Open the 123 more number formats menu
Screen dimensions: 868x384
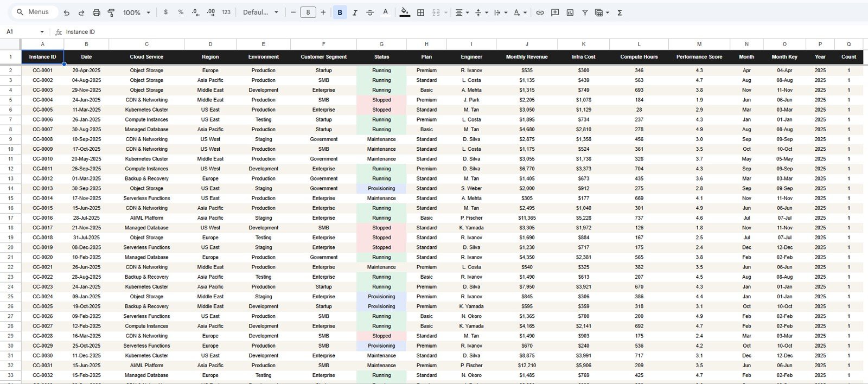[226, 12]
